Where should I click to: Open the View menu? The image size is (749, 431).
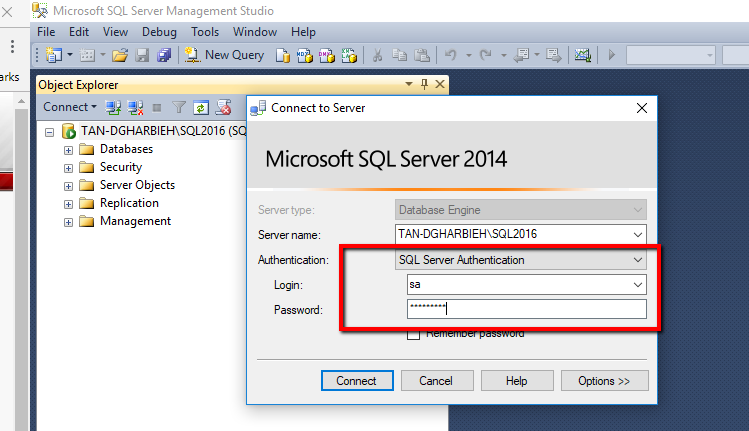[x=116, y=32]
